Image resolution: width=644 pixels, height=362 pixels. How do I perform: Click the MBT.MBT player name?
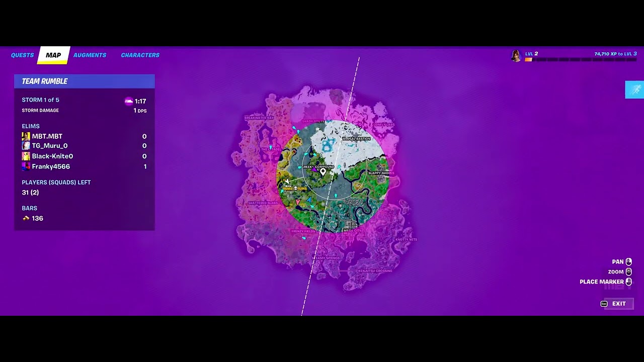tap(47, 136)
